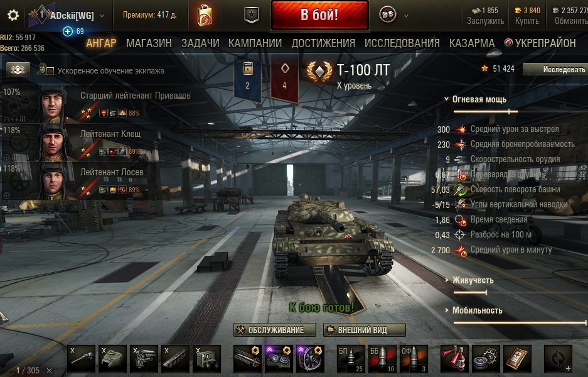Switch to the ИССЛЕДОВАНИЯ tab

click(402, 43)
